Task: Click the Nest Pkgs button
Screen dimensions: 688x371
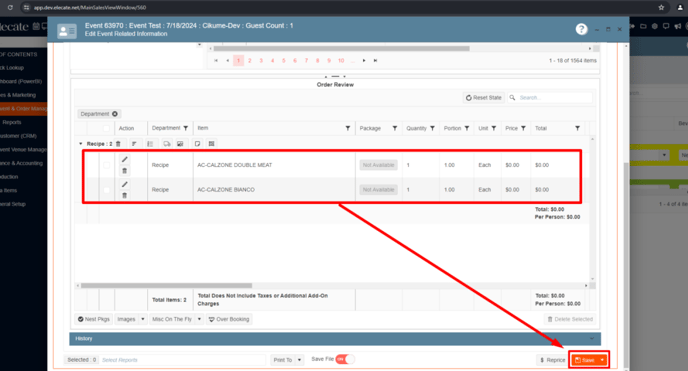Action: (x=93, y=319)
